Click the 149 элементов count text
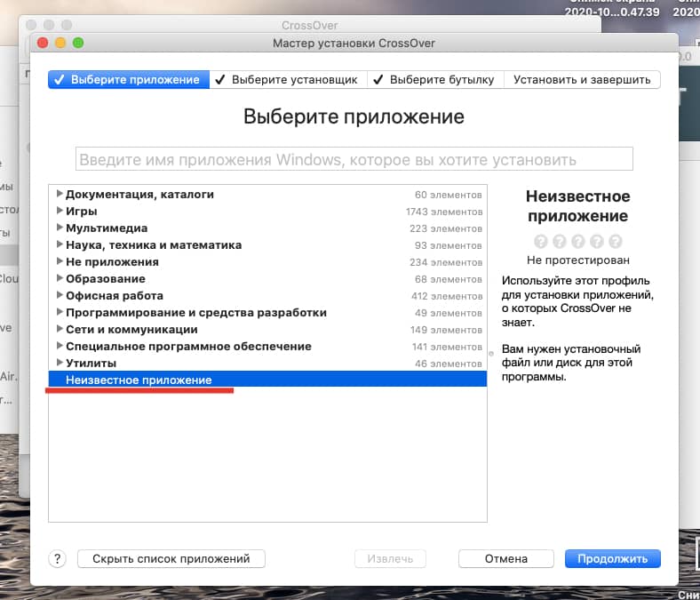This screenshot has height=600, width=700. tap(447, 330)
